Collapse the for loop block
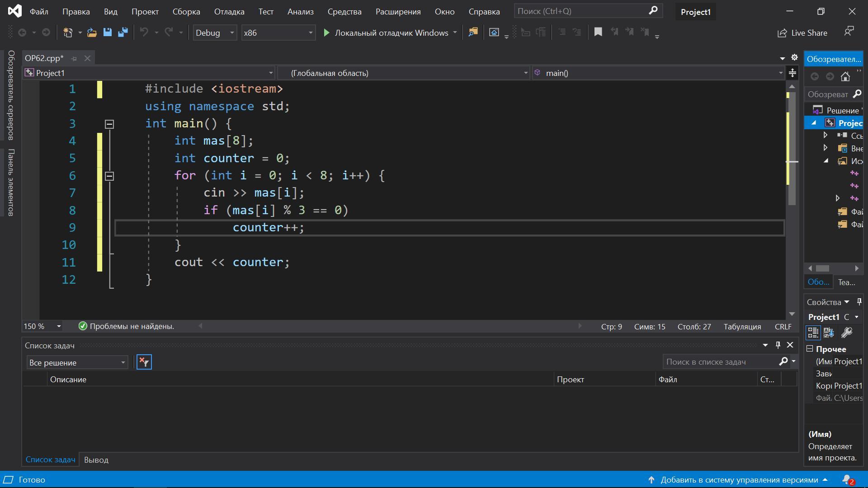The height and width of the screenshot is (488, 868). pos(109,176)
